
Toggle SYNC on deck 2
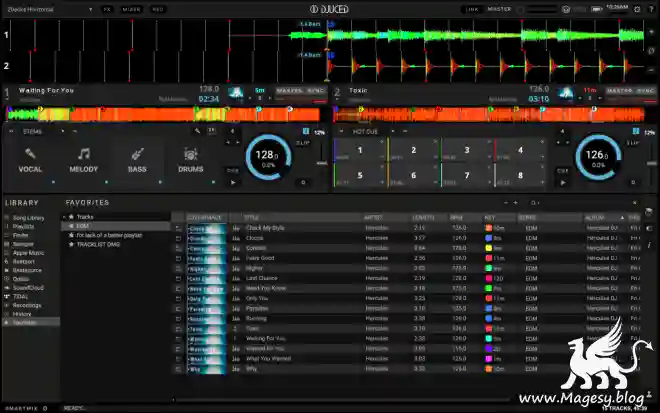point(646,91)
